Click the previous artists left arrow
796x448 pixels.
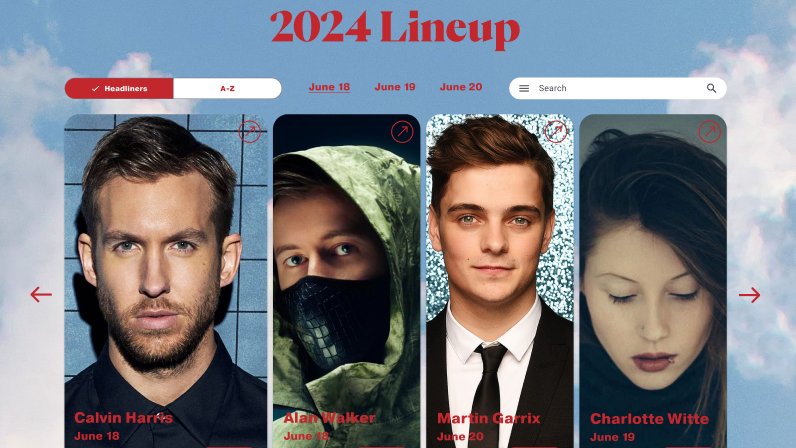41,294
